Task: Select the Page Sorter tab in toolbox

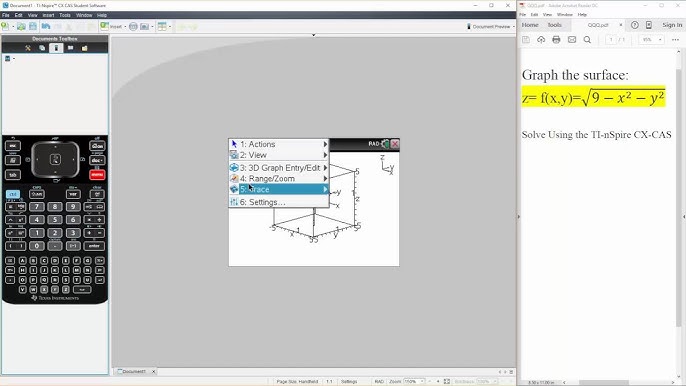Action: [42, 48]
